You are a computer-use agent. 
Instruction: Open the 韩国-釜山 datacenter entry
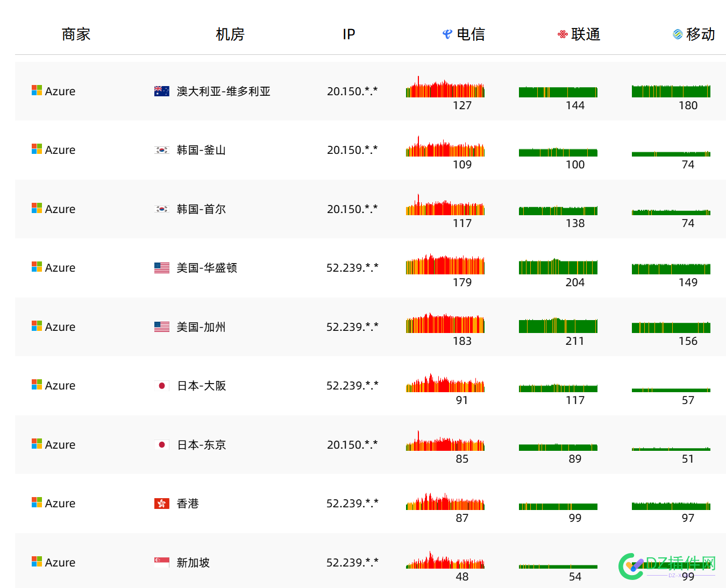pyautogui.click(x=201, y=150)
